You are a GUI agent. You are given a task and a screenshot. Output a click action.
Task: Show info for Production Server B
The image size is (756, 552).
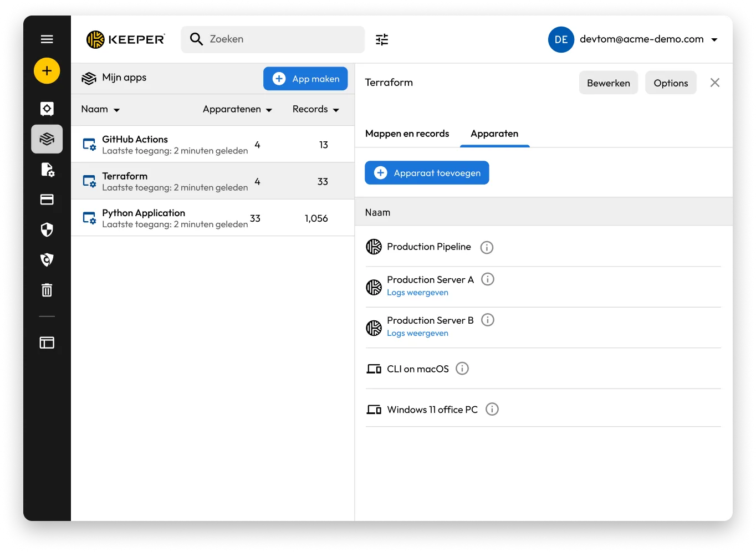pyautogui.click(x=488, y=320)
